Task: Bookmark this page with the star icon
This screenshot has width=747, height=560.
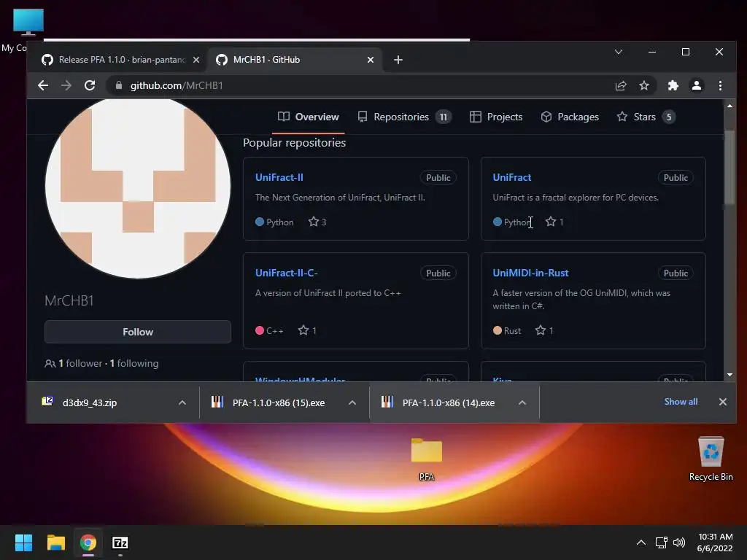Action: pos(644,86)
